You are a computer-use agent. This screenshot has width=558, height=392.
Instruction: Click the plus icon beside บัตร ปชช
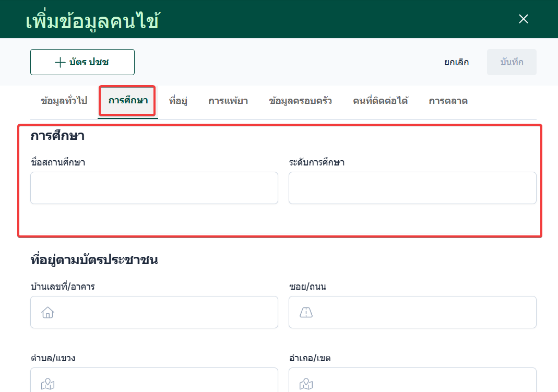click(x=60, y=62)
